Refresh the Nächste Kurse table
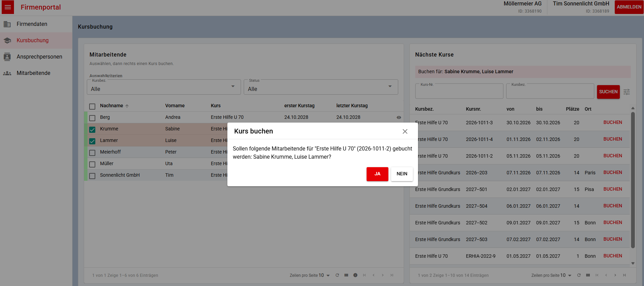Screen dimensions: 644x286 click(579, 275)
